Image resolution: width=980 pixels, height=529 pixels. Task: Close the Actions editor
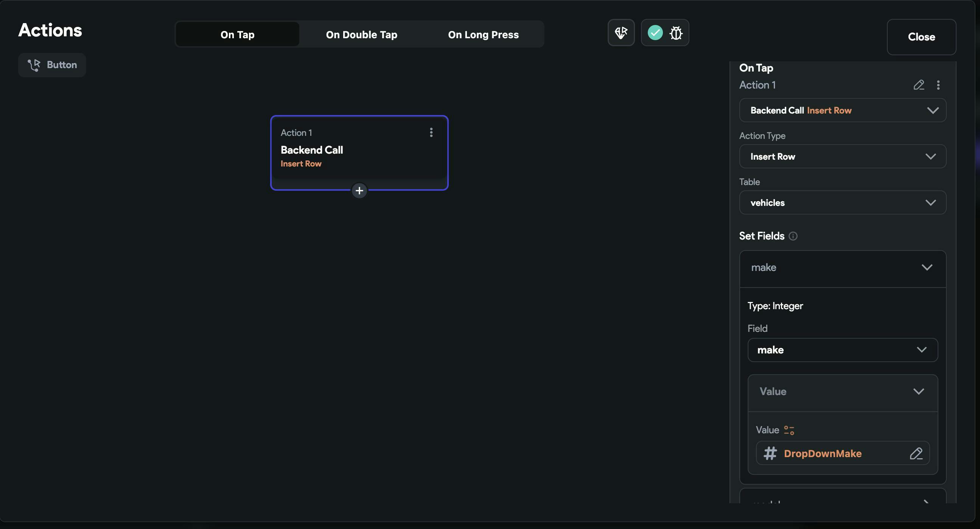[x=921, y=37]
